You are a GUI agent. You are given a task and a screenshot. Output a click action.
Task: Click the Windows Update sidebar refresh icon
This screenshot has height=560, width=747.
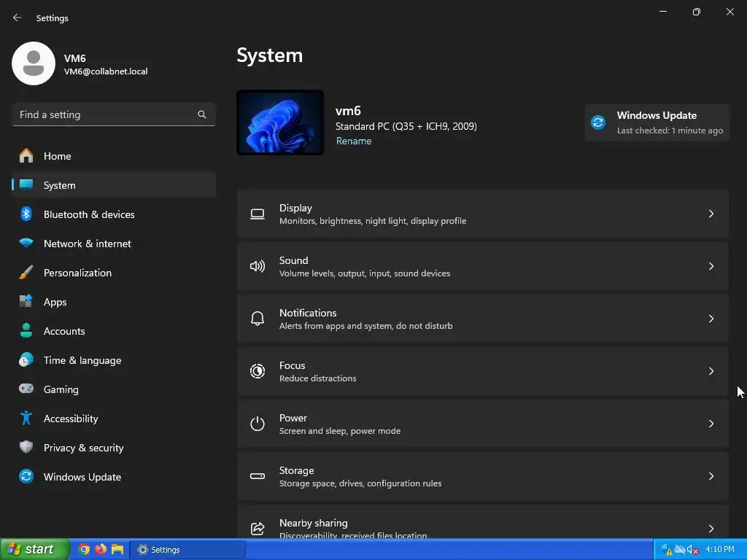pos(26,476)
